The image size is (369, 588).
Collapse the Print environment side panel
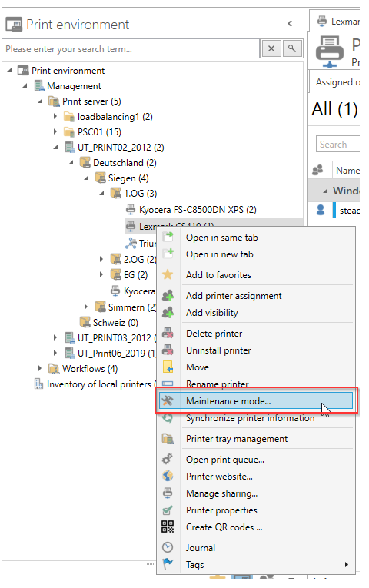click(x=290, y=24)
